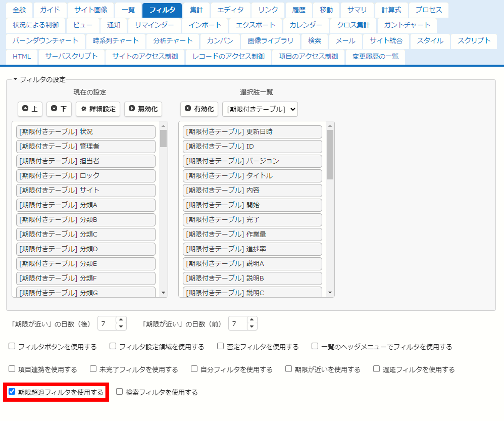Viewport: 504px width, 421px height.
Task: Increase 「期限が近い」の日数（前） value
Action: click(x=252, y=320)
